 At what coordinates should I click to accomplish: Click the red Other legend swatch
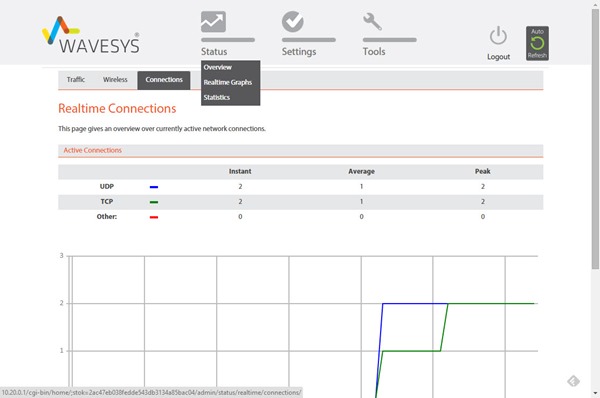point(154,217)
